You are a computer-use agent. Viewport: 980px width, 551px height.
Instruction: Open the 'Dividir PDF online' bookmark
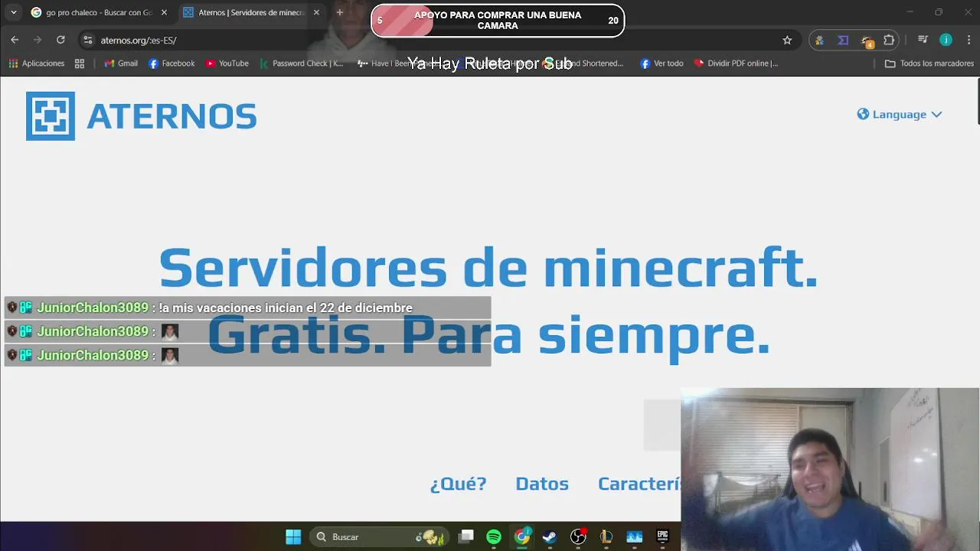736,64
